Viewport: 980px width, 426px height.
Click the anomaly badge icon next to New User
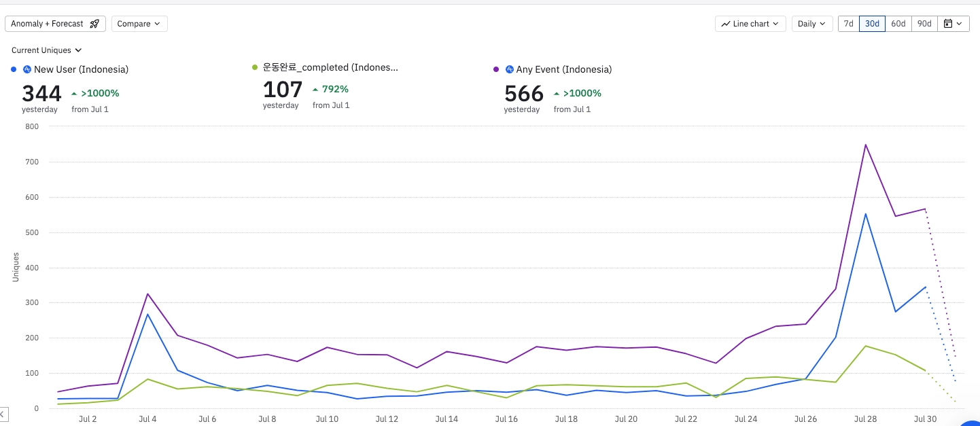(27, 69)
